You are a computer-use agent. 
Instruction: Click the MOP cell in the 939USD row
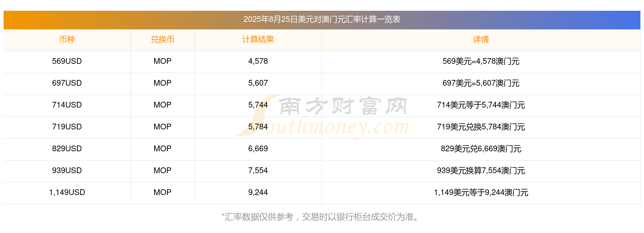tap(162, 171)
